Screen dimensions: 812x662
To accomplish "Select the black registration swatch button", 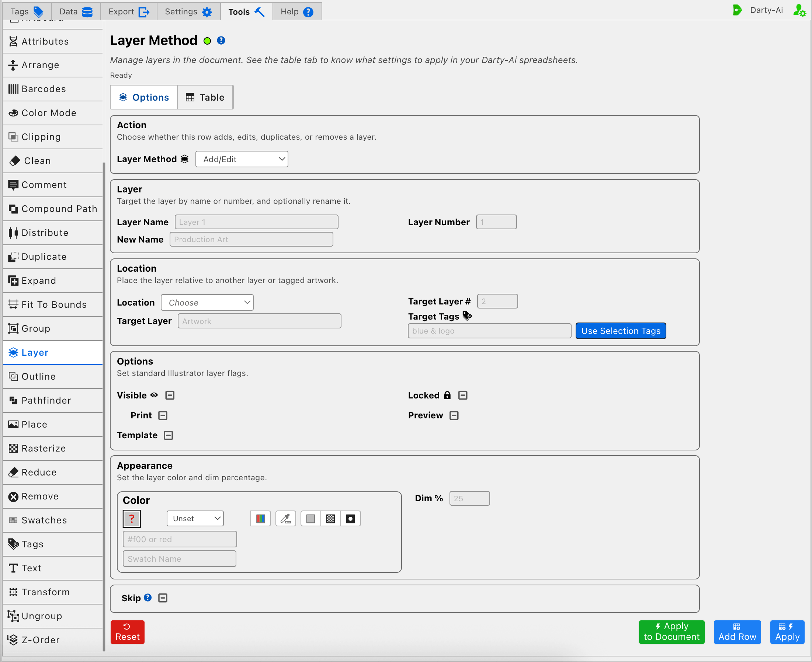I will pos(351,519).
